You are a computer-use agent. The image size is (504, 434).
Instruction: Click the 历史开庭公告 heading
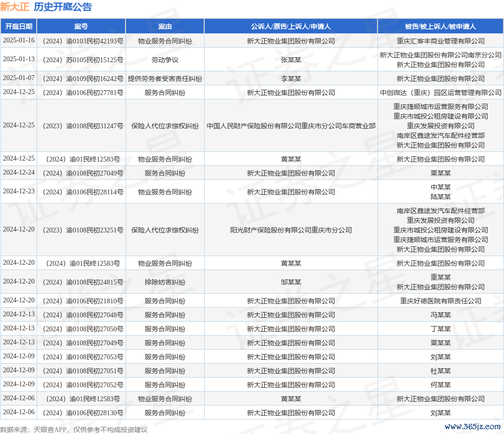(63, 7)
